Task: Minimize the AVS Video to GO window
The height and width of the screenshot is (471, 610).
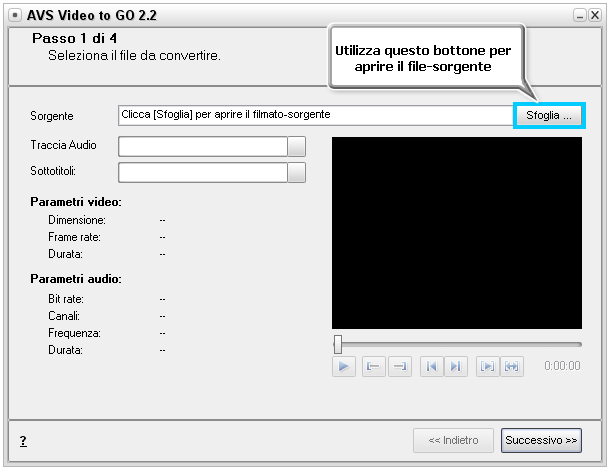Action: coord(580,15)
